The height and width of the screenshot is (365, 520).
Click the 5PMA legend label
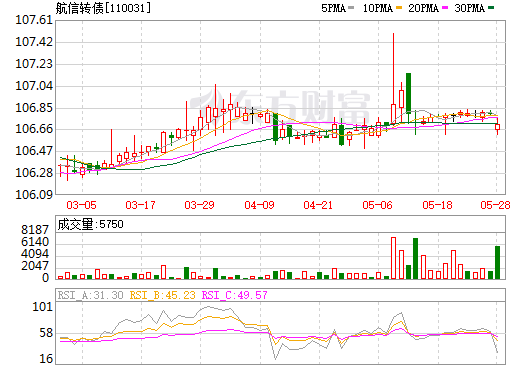point(333,8)
